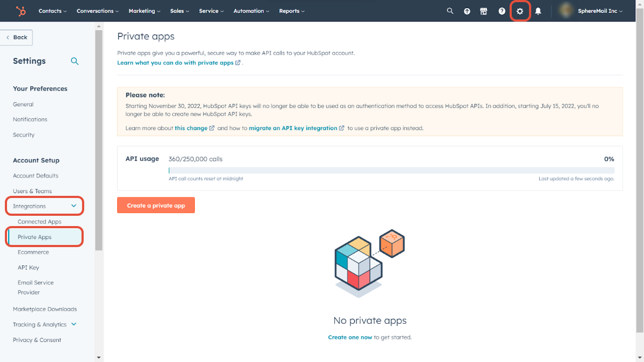
Task: Select Private Apps in sidebar
Action: 35,237
